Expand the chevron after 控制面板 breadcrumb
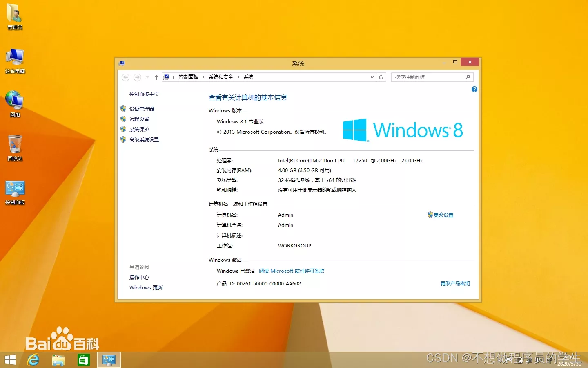 click(203, 77)
